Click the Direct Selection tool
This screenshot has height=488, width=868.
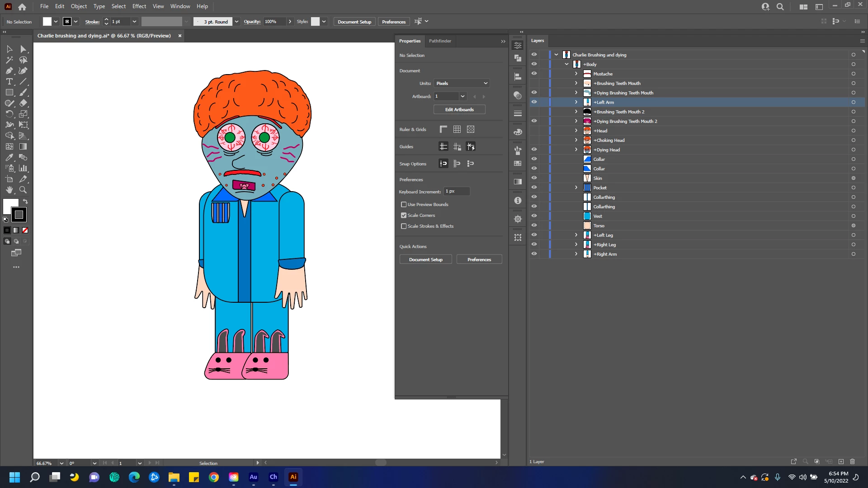pyautogui.click(x=23, y=49)
